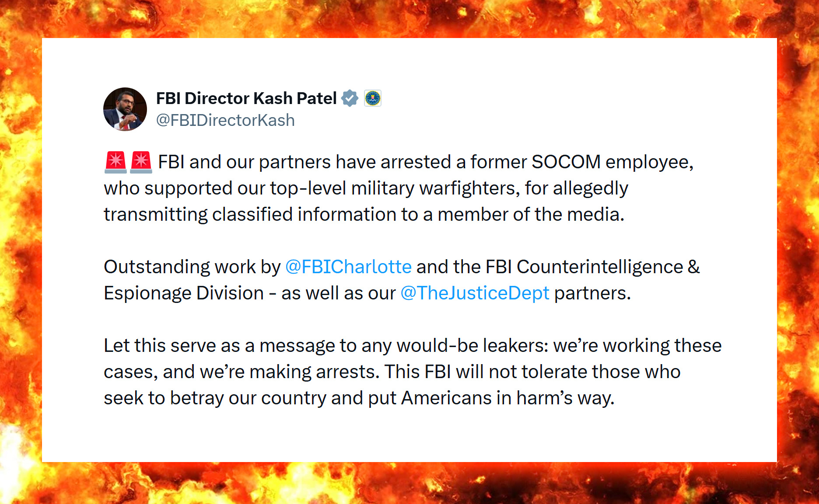The height and width of the screenshot is (504, 819).
Task: Open the FBI Director Kash Patel display name
Action: (x=246, y=98)
